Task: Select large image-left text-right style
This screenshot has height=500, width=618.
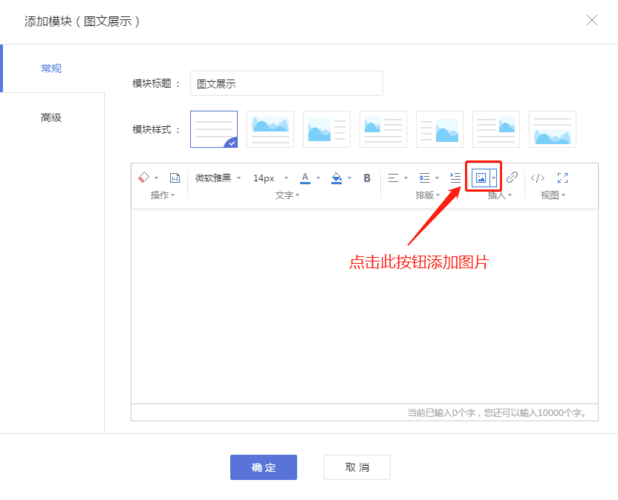Action: tap(327, 129)
